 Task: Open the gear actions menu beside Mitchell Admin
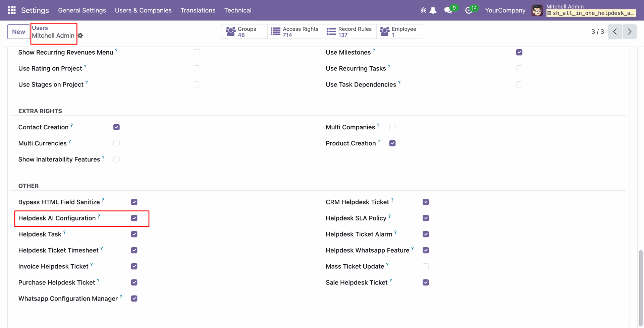tap(80, 36)
